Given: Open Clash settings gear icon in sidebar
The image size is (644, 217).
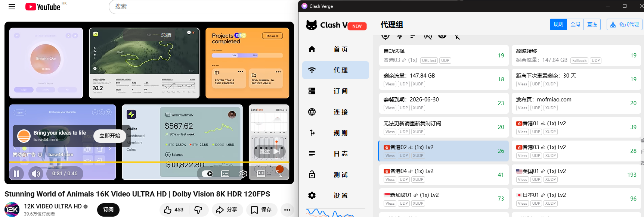Looking at the screenshot, I should [x=312, y=195].
